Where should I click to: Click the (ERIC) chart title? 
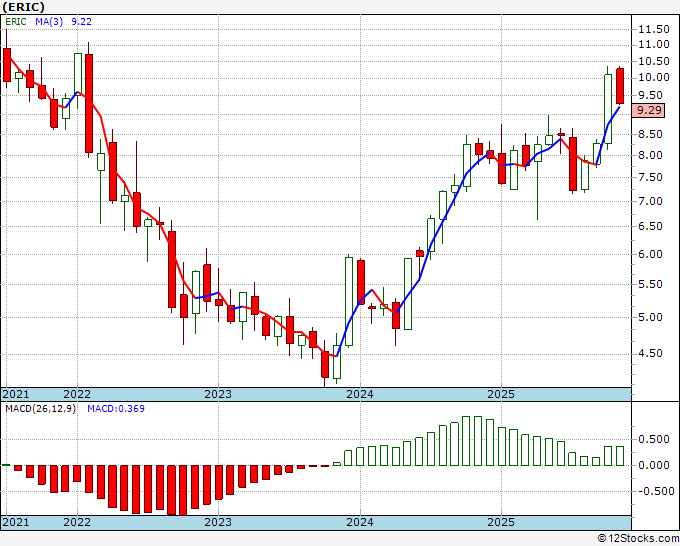[x=23, y=7]
